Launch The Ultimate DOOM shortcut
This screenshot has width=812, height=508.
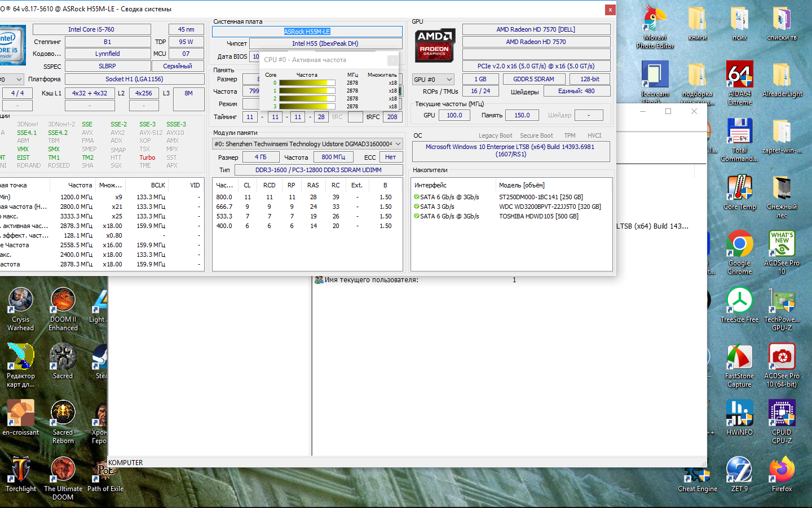[63, 478]
